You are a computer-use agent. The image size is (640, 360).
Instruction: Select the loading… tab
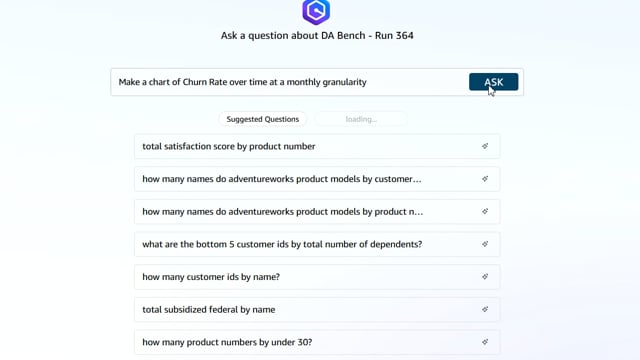pos(361,119)
